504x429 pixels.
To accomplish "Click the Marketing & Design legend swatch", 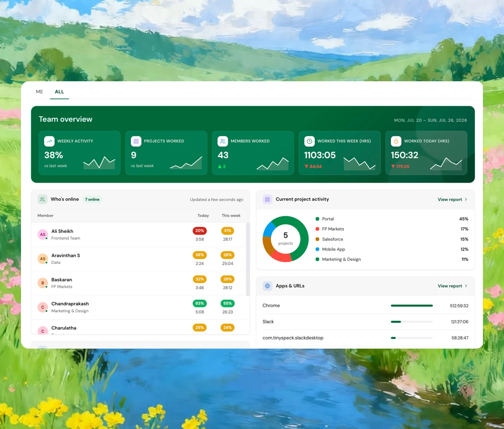I will 317,259.
